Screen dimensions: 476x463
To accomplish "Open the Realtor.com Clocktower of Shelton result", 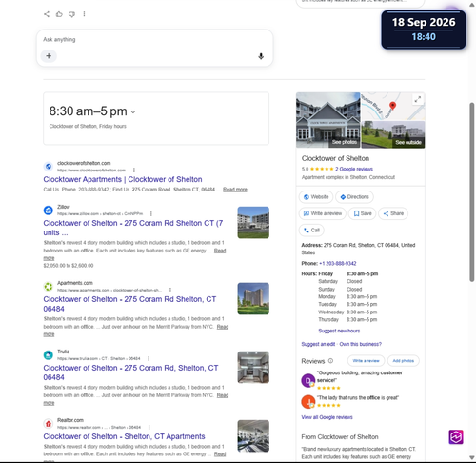I will click(x=124, y=436).
